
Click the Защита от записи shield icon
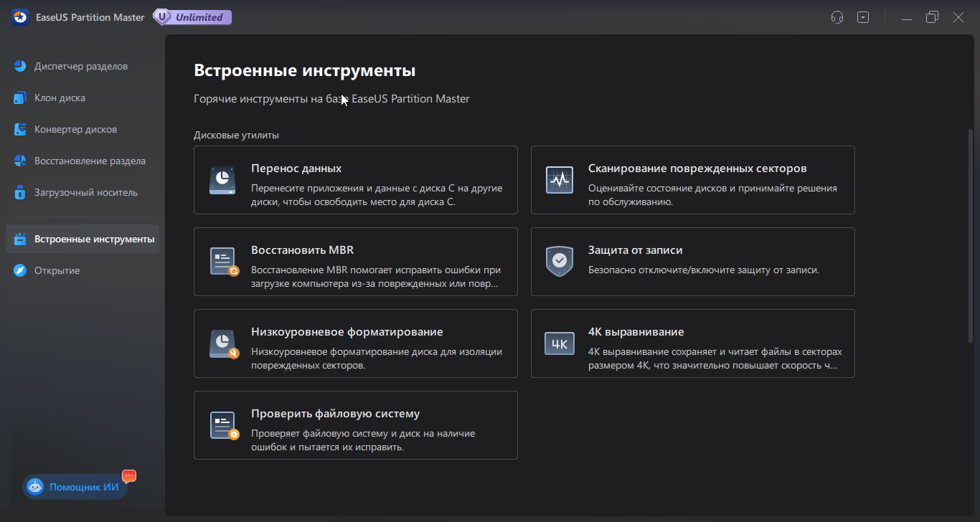point(559,261)
